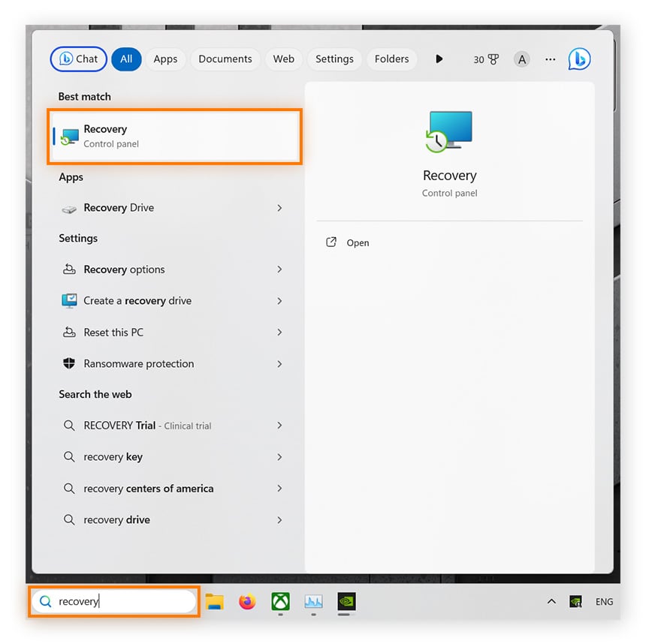Viewport: 646px width, 644px height.
Task: Open Ransomware protection via its shield icon
Action: click(68, 363)
